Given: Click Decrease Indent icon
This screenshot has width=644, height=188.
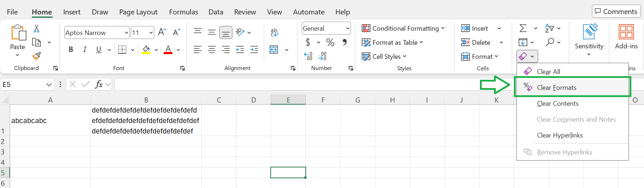Looking at the screenshot, I should (240, 49).
